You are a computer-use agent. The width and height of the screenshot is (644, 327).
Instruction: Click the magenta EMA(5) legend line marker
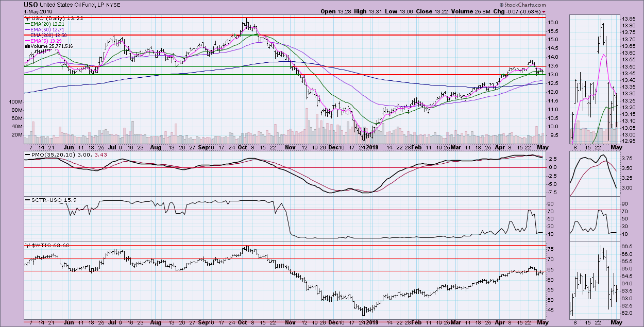coord(28,40)
